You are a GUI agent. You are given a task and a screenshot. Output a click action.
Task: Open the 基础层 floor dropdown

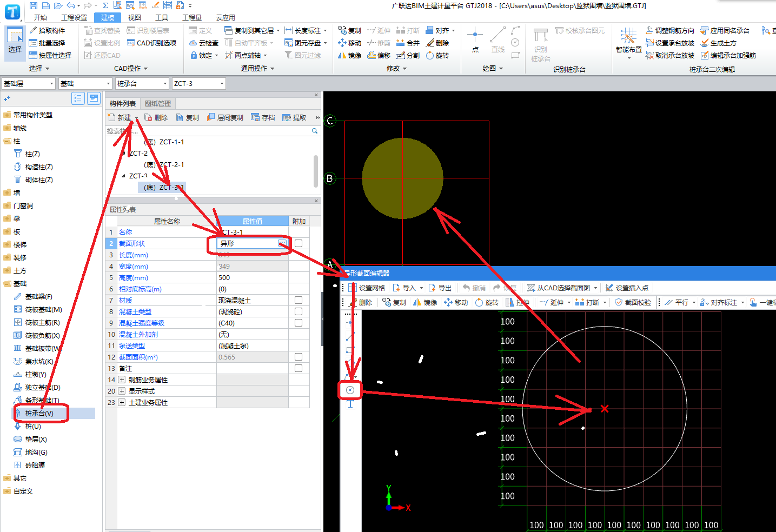(29, 83)
